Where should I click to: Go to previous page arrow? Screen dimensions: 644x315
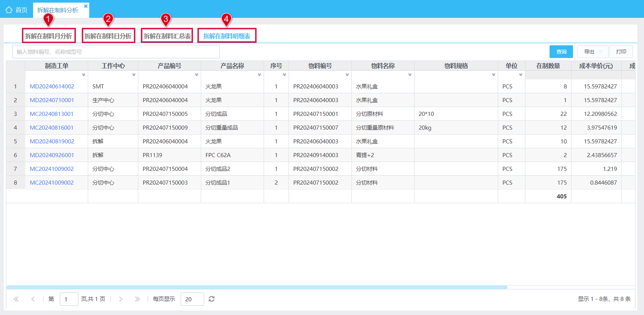click(x=33, y=299)
